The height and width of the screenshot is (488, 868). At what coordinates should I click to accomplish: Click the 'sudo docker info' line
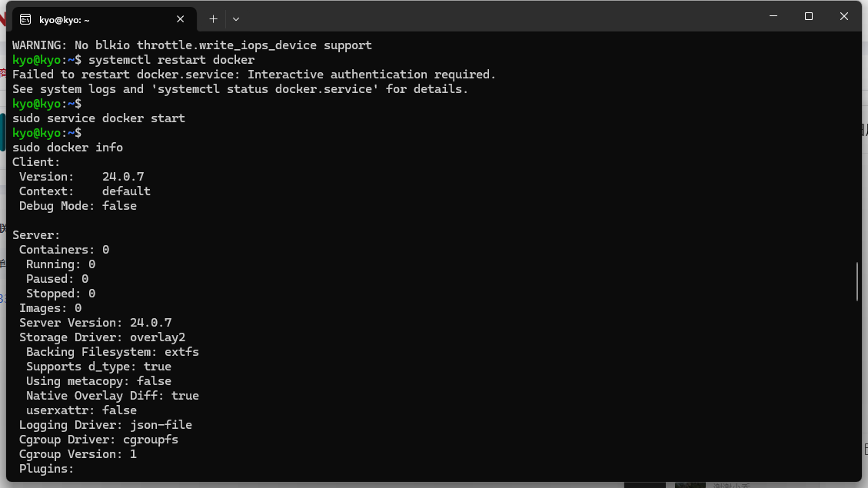tap(68, 148)
